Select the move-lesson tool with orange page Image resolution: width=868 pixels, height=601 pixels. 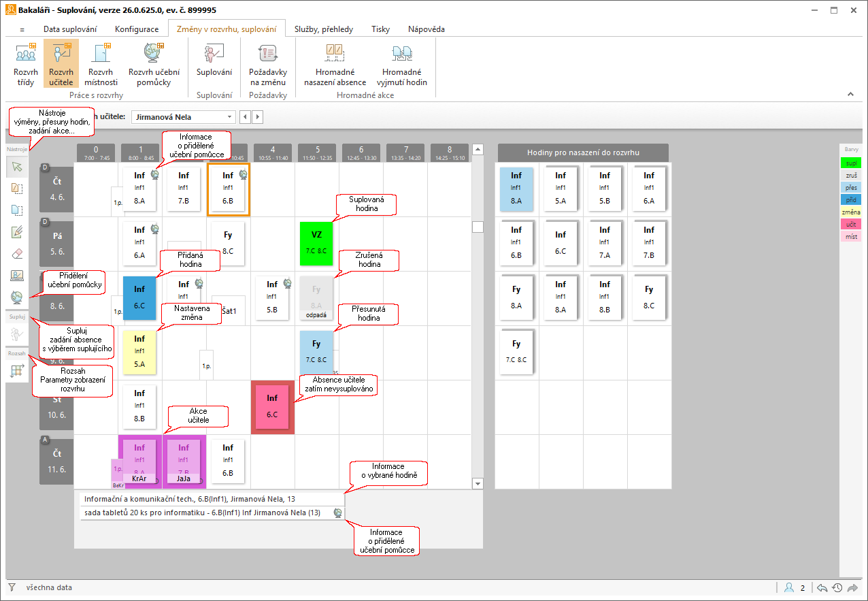pyautogui.click(x=17, y=189)
